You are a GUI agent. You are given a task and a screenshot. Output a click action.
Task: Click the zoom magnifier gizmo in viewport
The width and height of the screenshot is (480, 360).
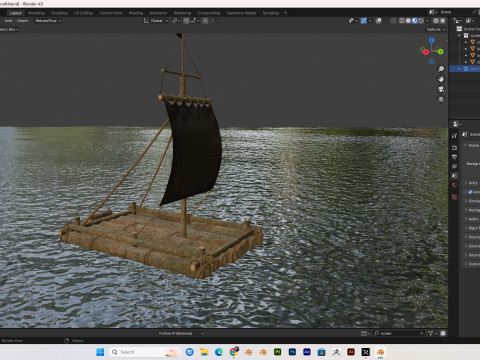[441, 69]
